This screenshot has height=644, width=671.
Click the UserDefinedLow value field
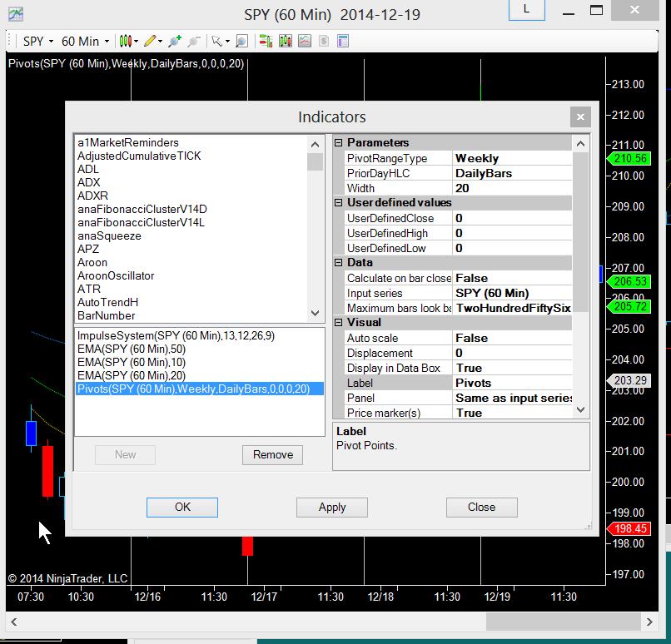pyautogui.click(x=512, y=248)
